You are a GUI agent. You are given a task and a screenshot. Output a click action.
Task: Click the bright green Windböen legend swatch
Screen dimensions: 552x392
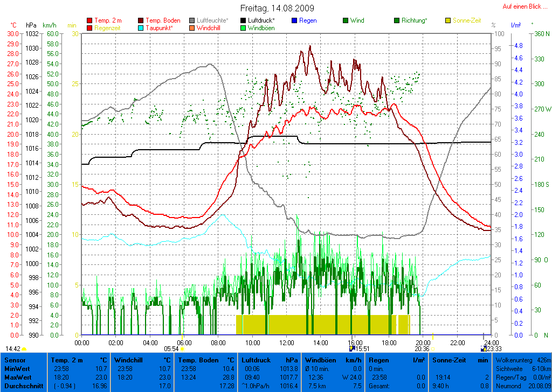243,28
